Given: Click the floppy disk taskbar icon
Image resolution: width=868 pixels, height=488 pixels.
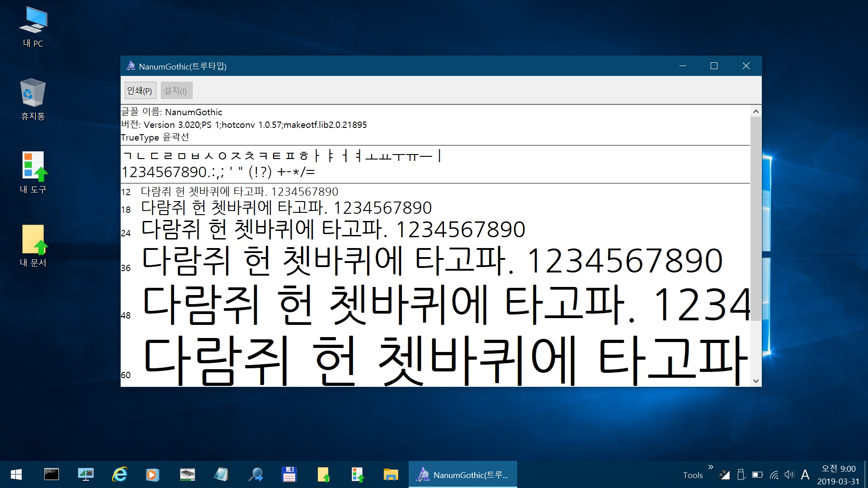Looking at the screenshot, I should 289,474.
